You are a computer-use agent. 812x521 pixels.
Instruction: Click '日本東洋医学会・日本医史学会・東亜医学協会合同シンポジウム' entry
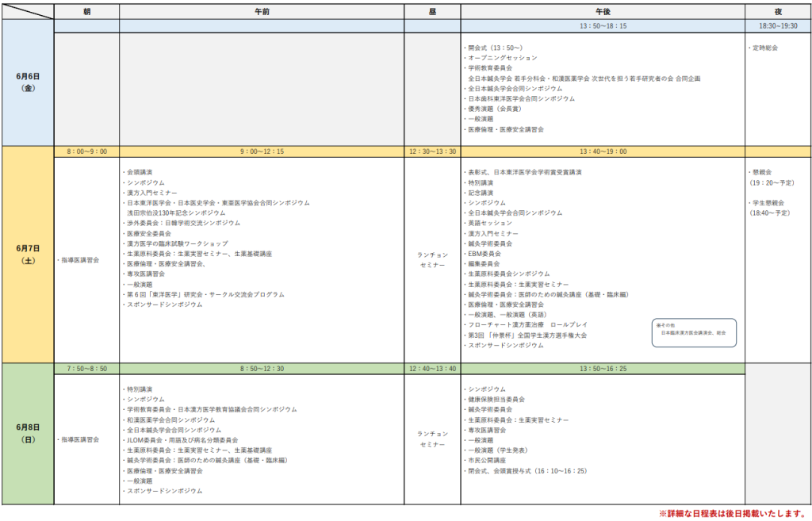216,203
